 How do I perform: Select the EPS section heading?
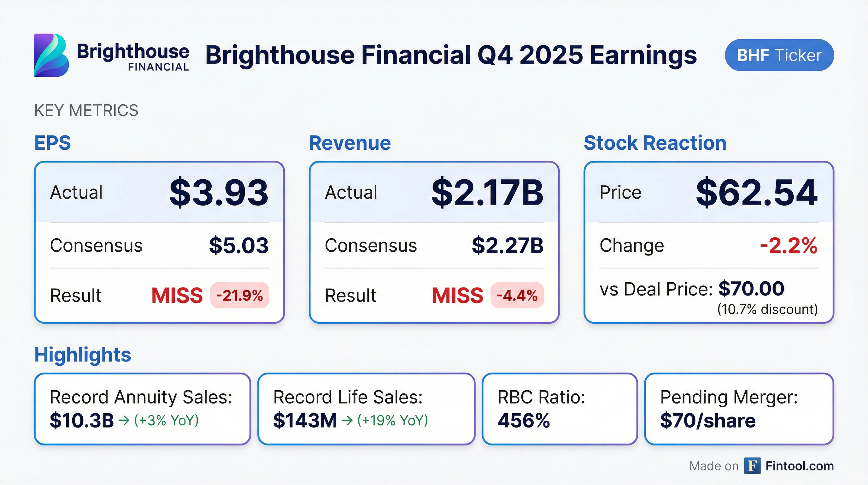53,143
